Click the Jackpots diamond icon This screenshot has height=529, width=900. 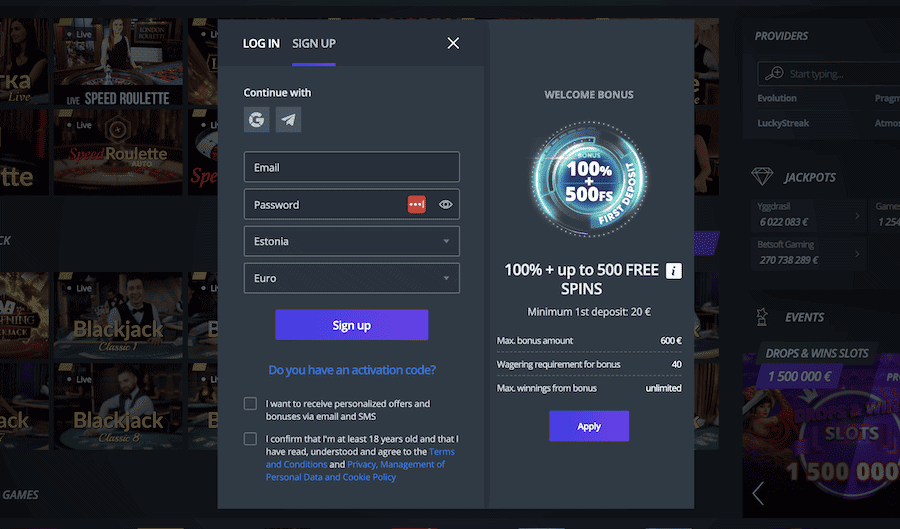(762, 177)
